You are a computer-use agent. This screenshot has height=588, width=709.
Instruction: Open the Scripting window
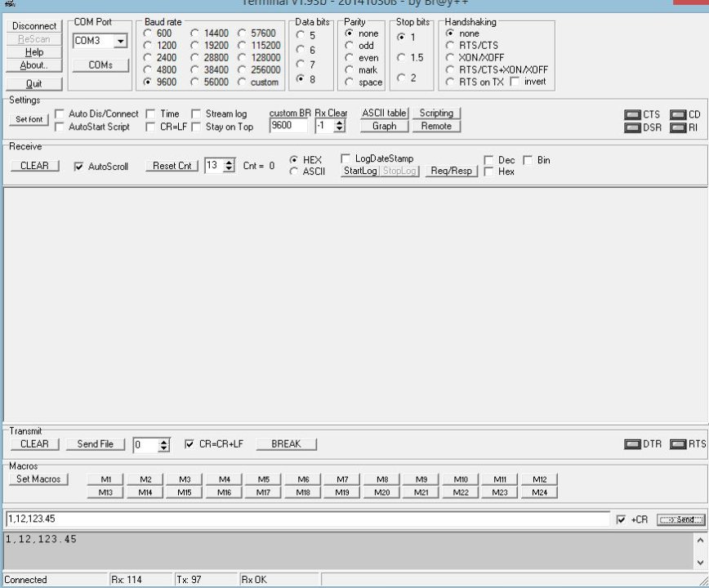point(437,113)
